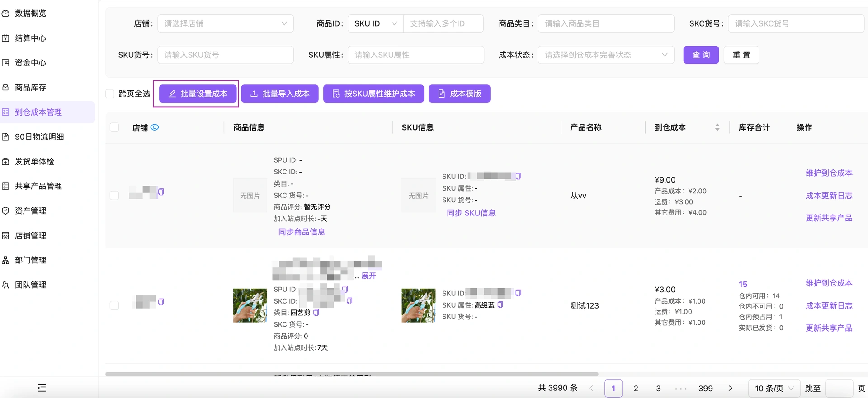Image resolution: width=868 pixels, height=398 pixels.
Task: Collapse the sidebar with the menu-fold icon
Action: pos(42,388)
